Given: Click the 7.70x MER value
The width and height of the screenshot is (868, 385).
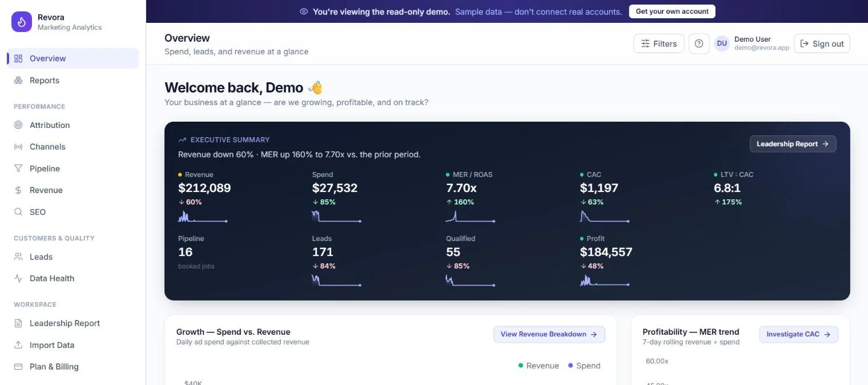Looking at the screenshot, I should pos(461,188).
